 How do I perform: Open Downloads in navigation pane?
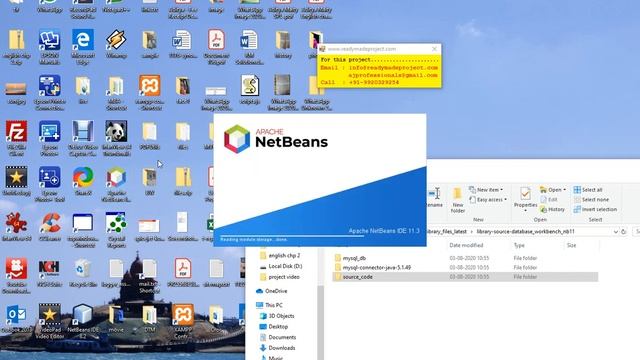click(x=282, y=348)
